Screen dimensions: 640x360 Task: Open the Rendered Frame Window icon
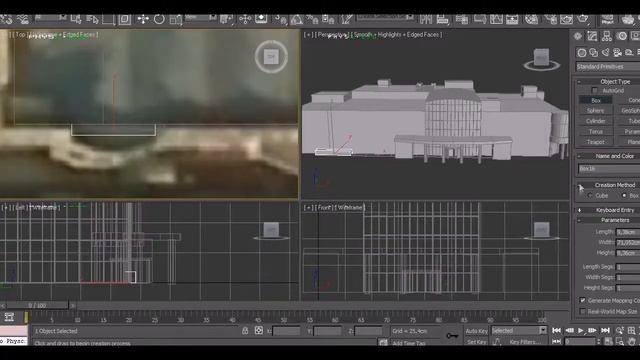point(566,19)
